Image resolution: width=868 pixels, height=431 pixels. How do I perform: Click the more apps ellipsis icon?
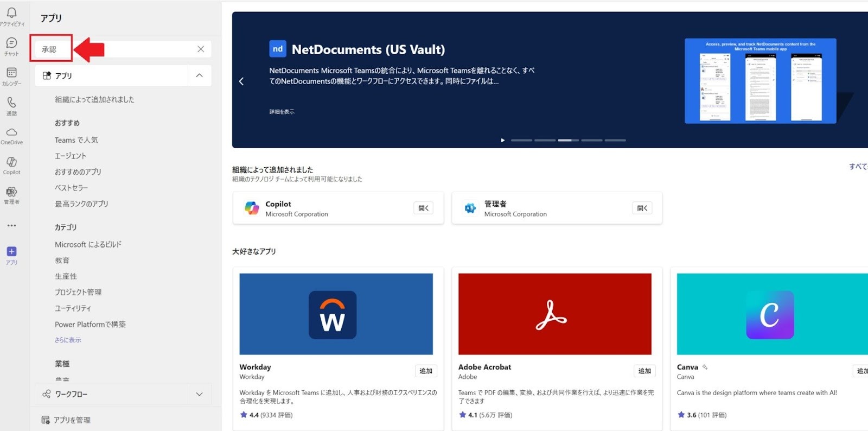[11, 225]
